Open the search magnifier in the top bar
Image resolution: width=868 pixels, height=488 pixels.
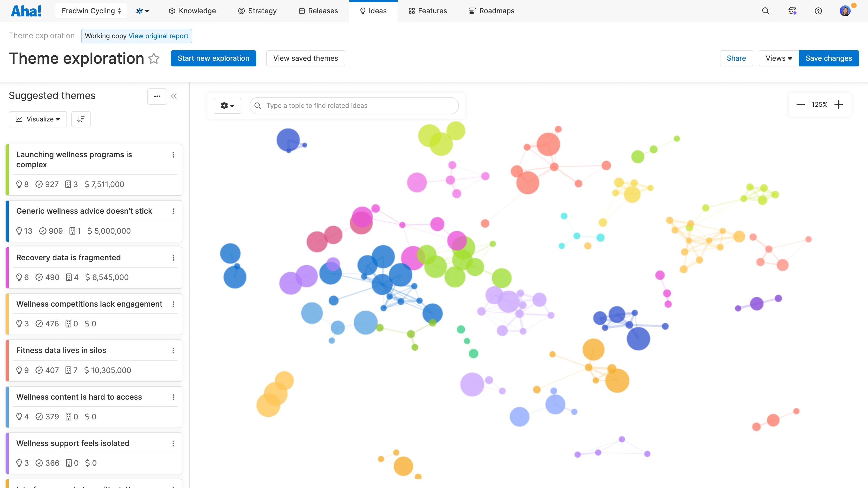[765, 11]
